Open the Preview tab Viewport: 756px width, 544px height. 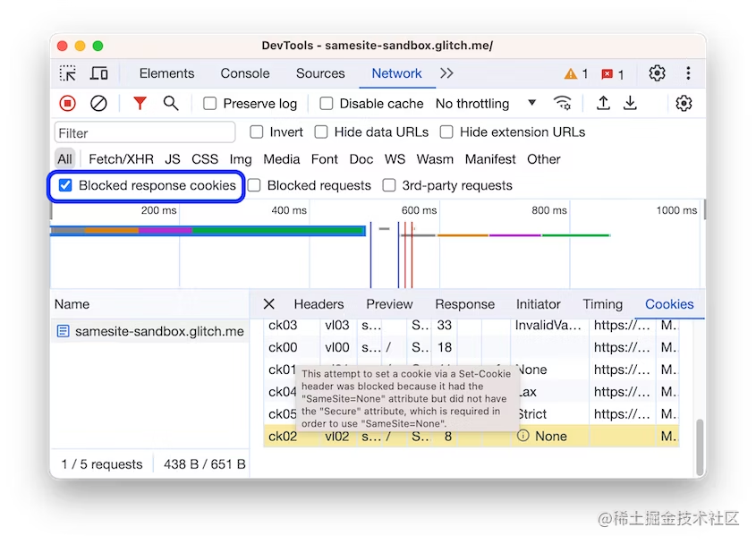click(x=389, y=304)
